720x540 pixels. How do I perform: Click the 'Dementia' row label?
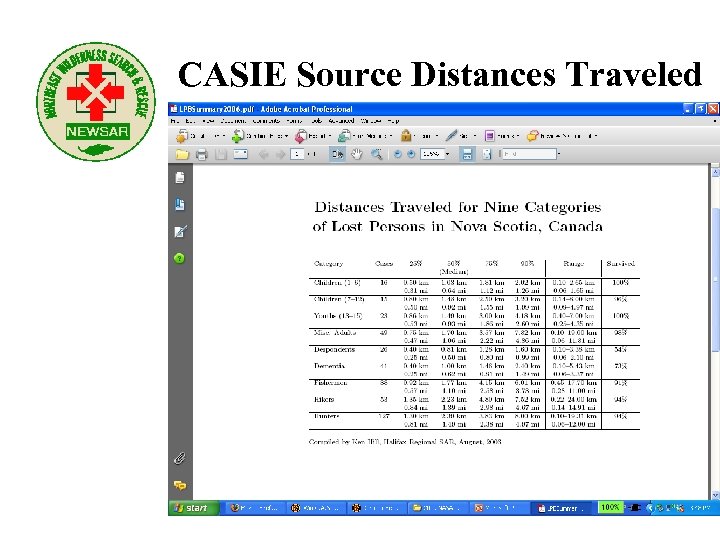[x=330, y=366]
